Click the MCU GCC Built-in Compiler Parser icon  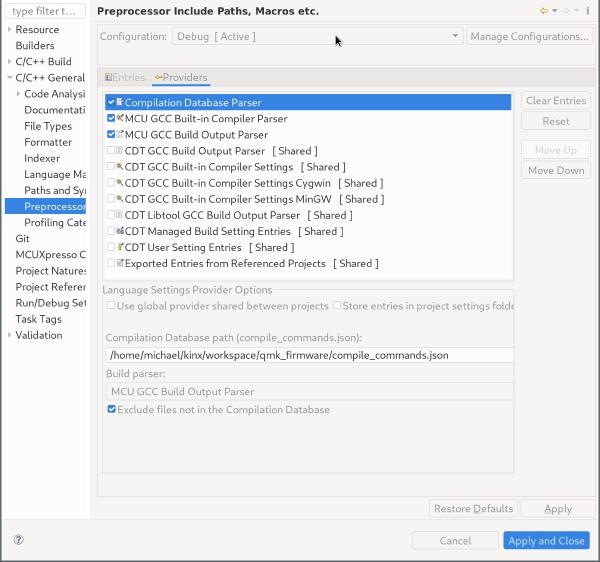click(x=120, y=118)
